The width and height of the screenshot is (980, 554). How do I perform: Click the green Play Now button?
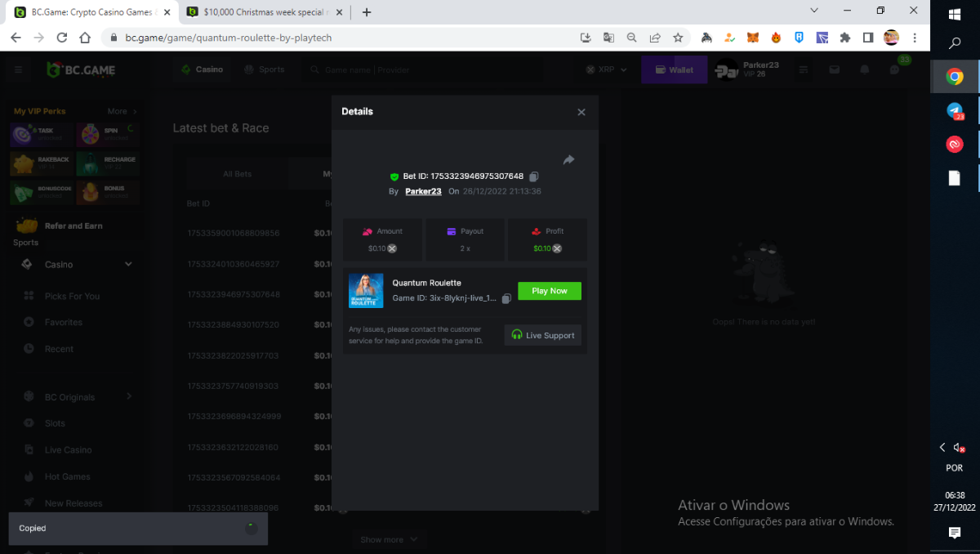550,291
